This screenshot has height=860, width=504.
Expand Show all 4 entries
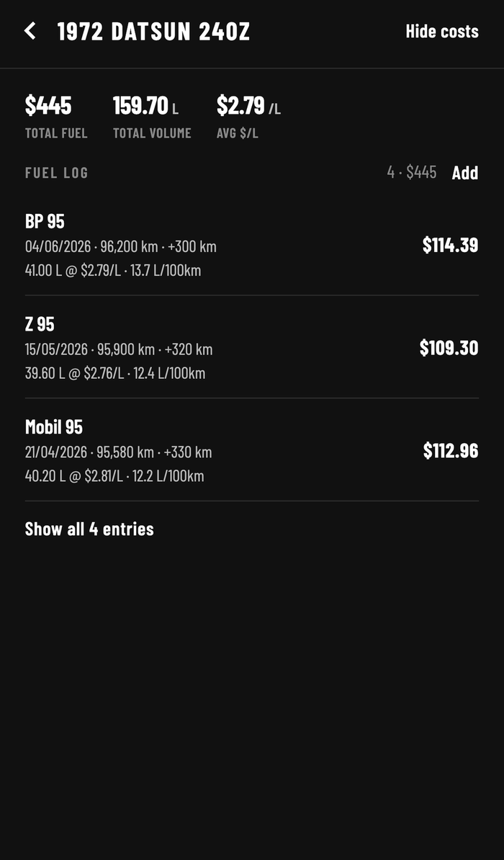[89, 529]
